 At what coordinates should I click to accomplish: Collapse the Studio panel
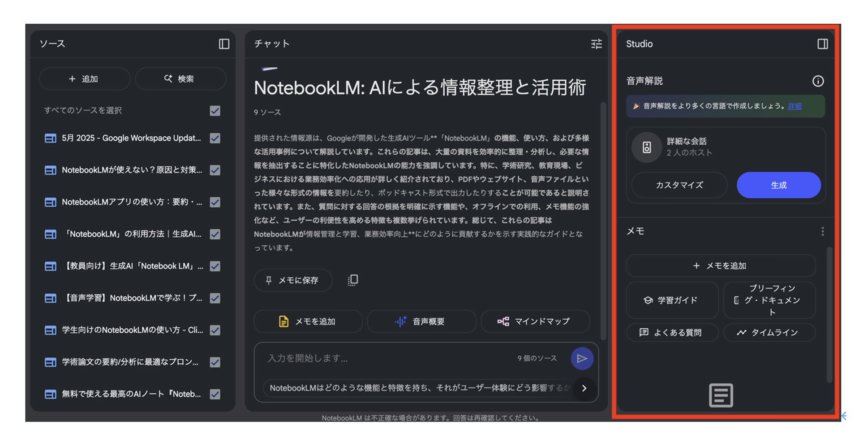point(822,43)
